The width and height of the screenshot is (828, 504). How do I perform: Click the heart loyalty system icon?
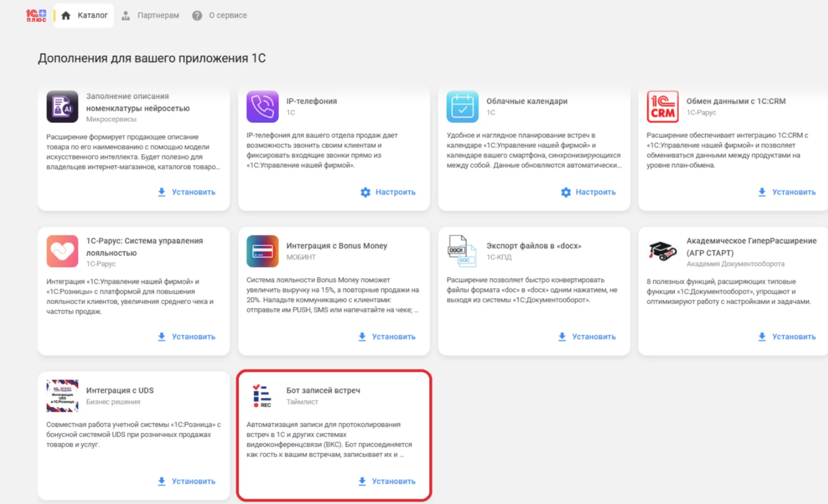point(62,251)
